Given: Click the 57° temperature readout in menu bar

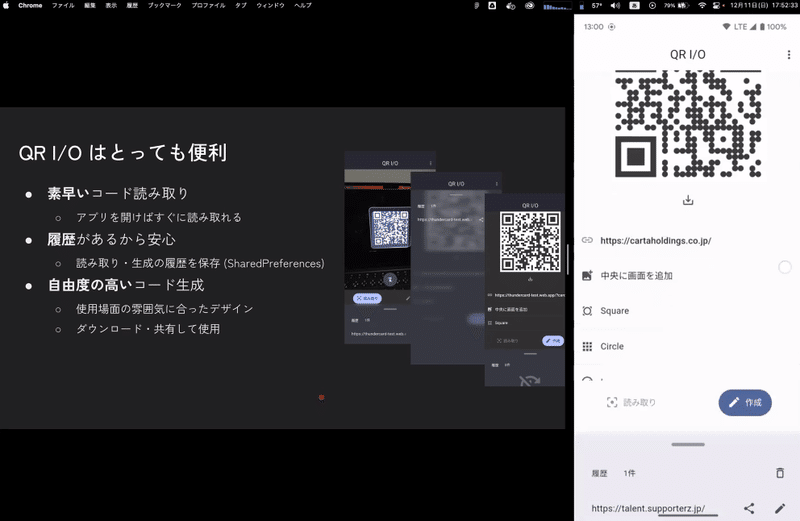Looking at the screenshot, I should [597, 6].
